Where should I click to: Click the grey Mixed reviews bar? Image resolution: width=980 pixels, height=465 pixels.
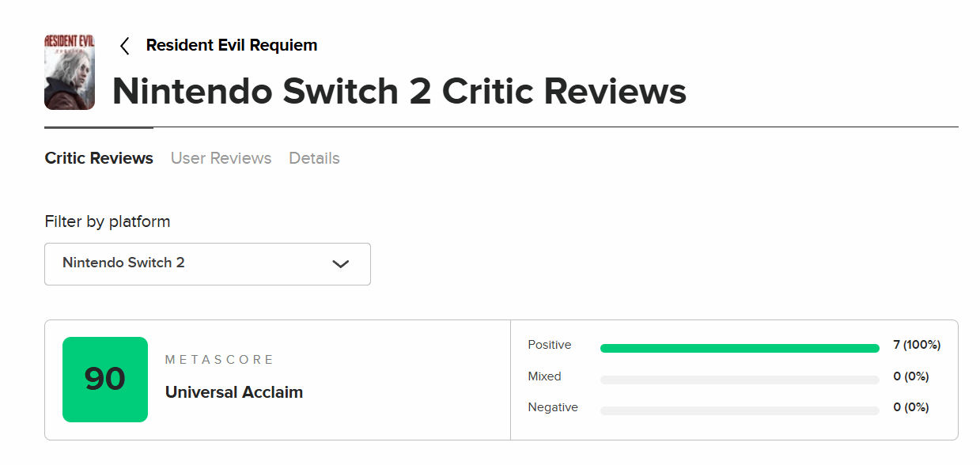740,380
